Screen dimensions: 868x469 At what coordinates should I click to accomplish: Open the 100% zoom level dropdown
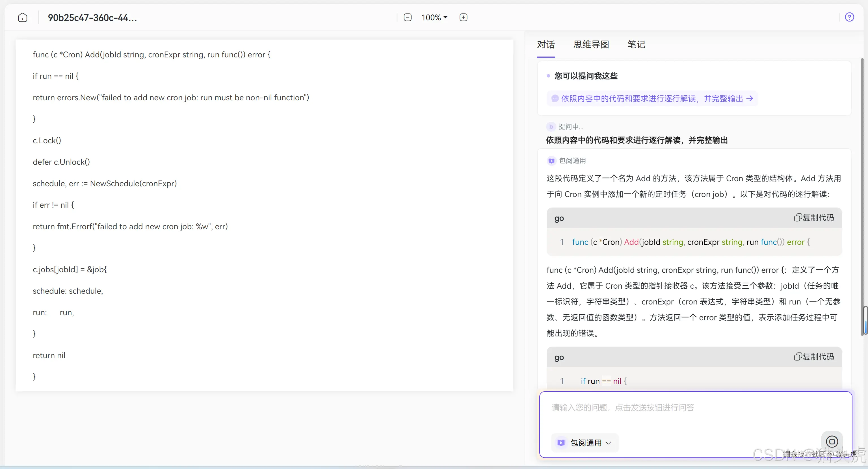(434, 18)
